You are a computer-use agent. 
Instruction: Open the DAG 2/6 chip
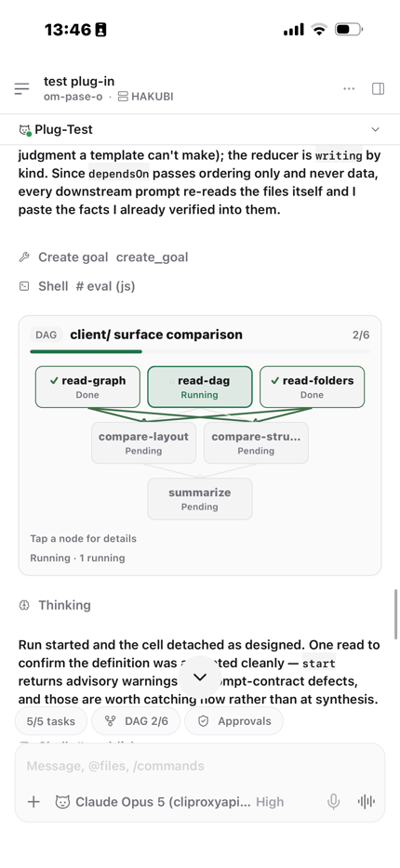pos(136,721)
